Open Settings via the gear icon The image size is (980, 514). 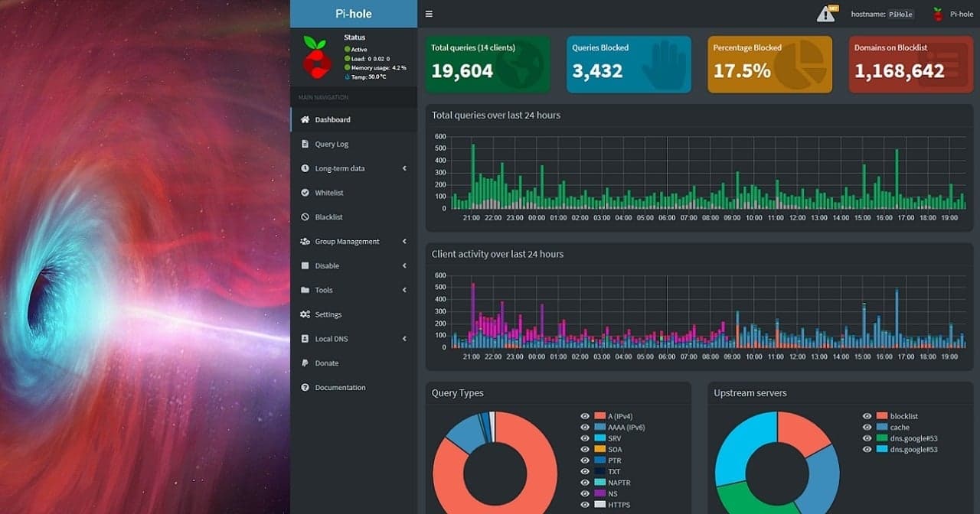click(x=305, y=314)
